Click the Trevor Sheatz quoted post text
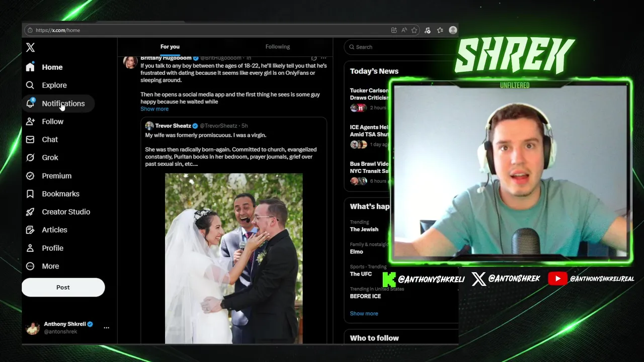Viewport: 644px width, 362px height. point(231,149)
